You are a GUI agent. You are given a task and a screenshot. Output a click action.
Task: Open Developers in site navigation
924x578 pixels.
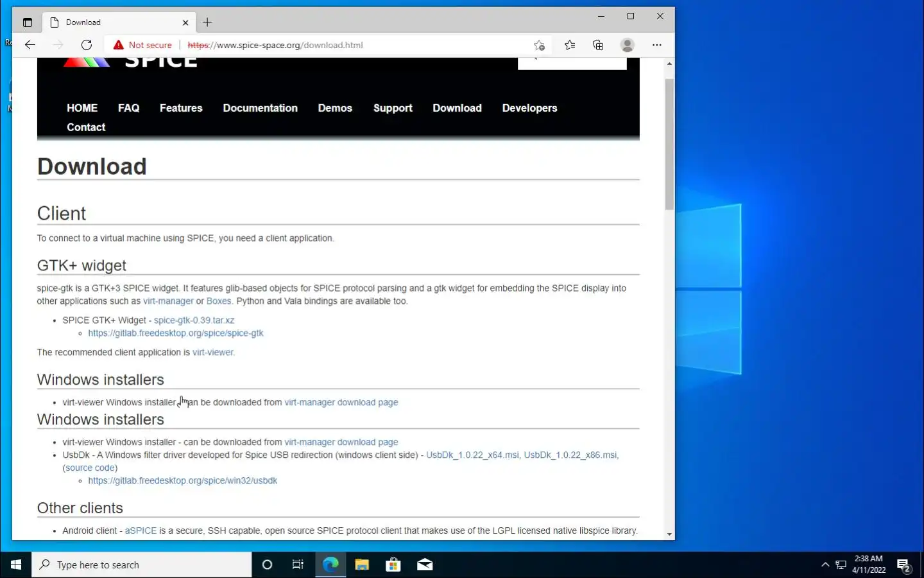point(529,108)
